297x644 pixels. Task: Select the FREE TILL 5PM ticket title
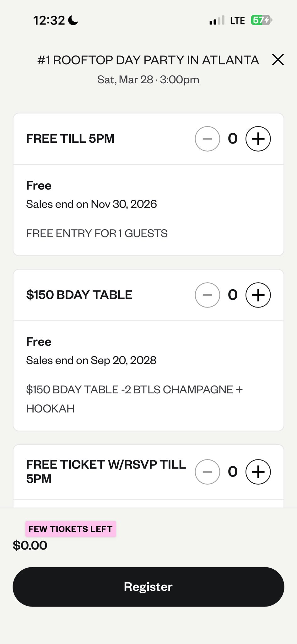click(x=70, y=139)
